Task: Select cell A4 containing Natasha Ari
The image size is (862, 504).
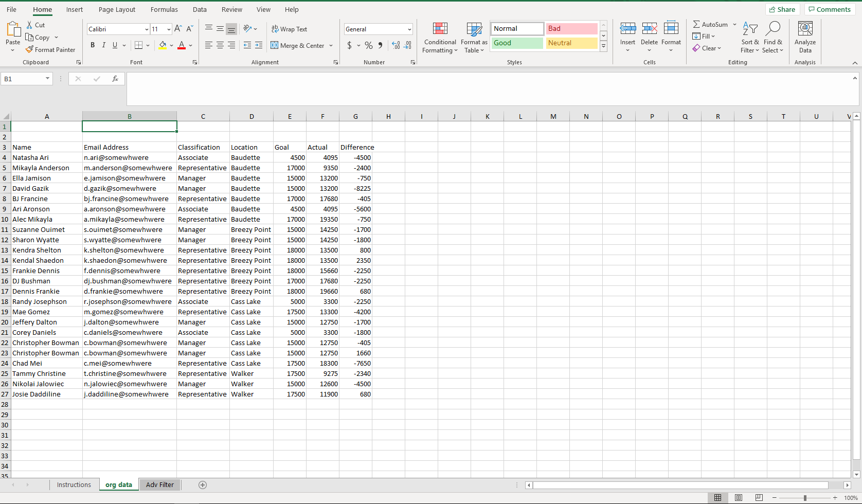Action: 47,157
